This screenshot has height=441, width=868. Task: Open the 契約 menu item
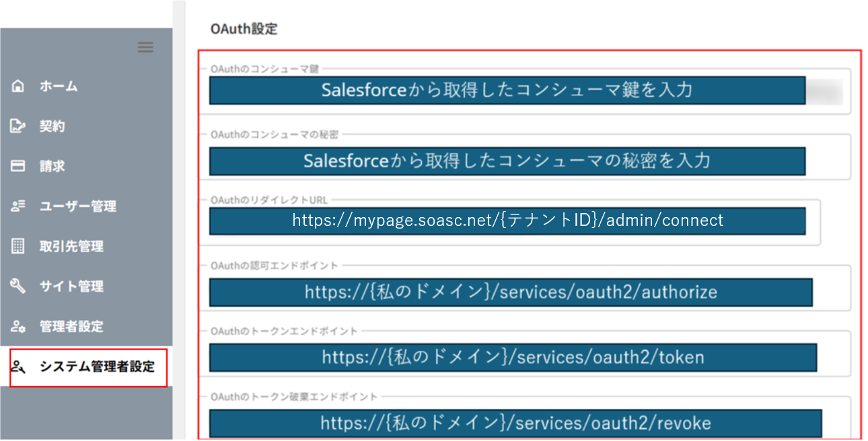pos(52,126)
